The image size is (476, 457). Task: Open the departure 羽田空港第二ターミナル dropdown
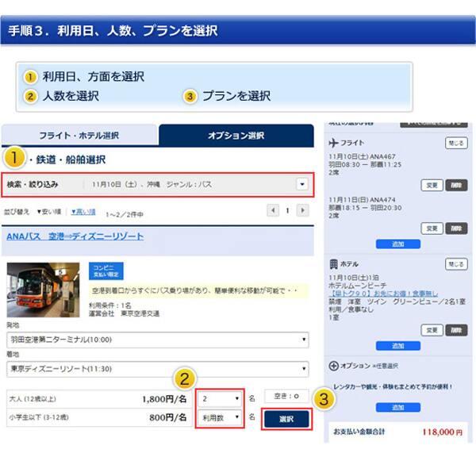(157, 340)
